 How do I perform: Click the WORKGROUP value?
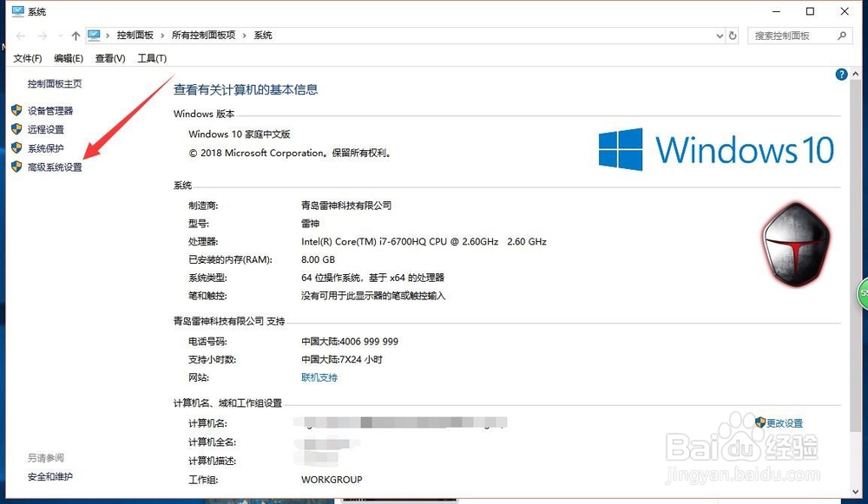coord(332,480)
